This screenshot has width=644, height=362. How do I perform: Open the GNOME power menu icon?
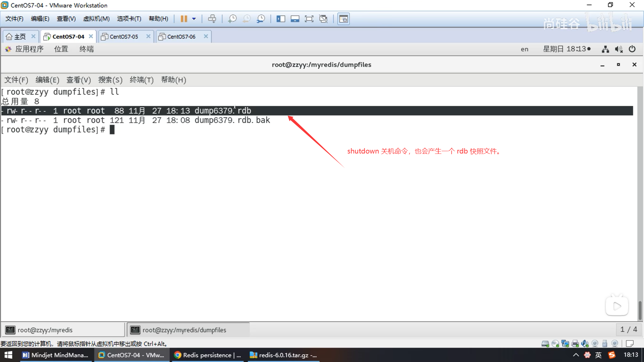coord(632,49)
